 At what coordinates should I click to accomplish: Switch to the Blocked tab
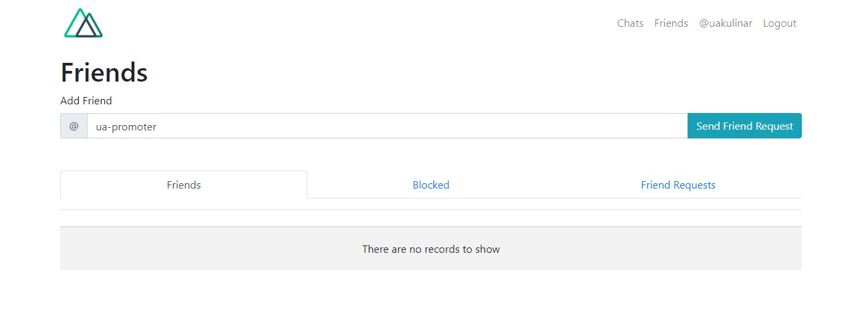[x=431, y=185]
